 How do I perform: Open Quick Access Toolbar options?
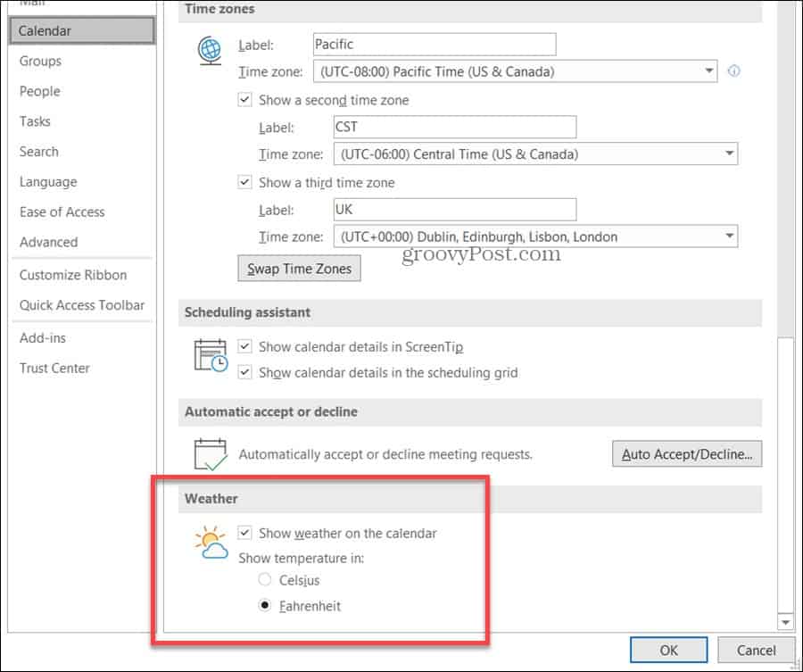(82, 305)
